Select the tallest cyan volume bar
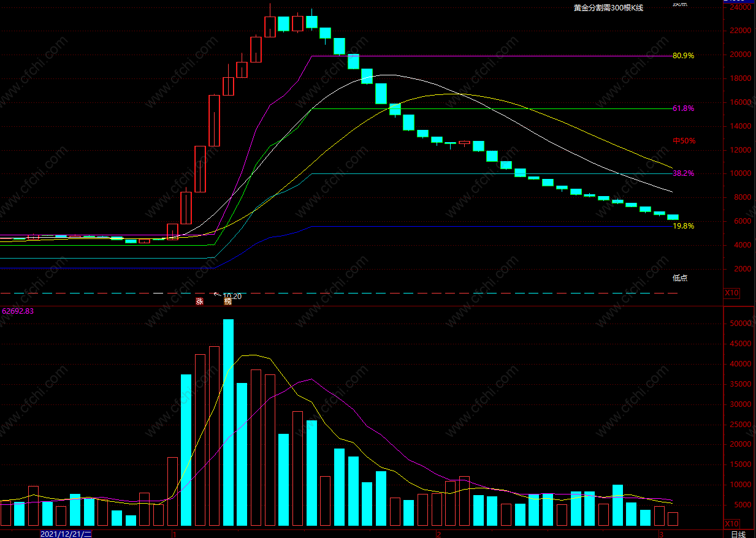 click(228, 422)
